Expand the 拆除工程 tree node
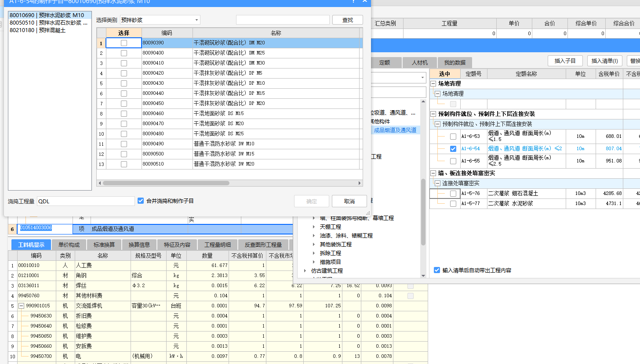The width and height of the screenshot is (640, 364). tap(314, 253)
